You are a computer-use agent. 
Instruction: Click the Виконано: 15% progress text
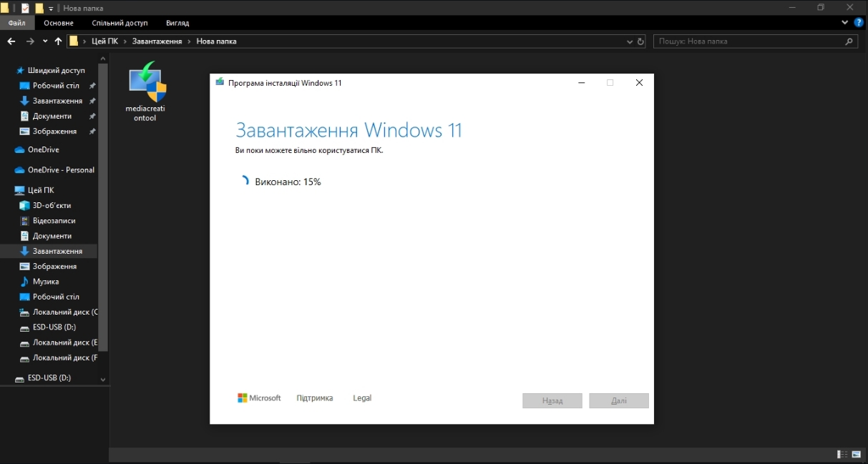288,182
